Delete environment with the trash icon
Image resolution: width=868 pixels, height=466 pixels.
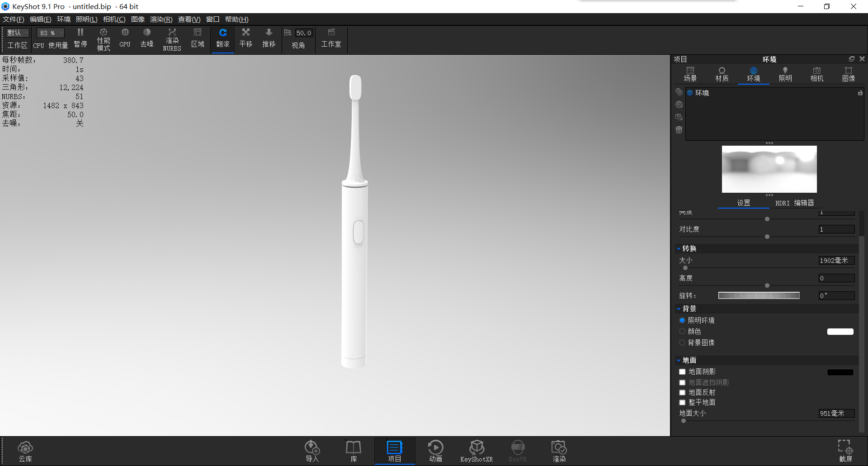click(x=679, y=130)
